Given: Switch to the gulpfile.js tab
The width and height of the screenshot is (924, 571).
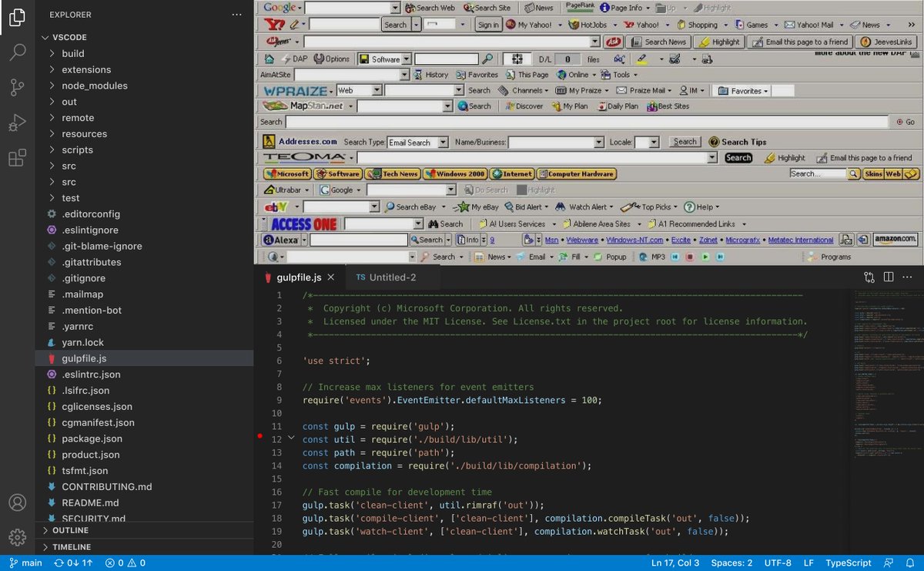Looking at the screenshot, I should 299,277.
